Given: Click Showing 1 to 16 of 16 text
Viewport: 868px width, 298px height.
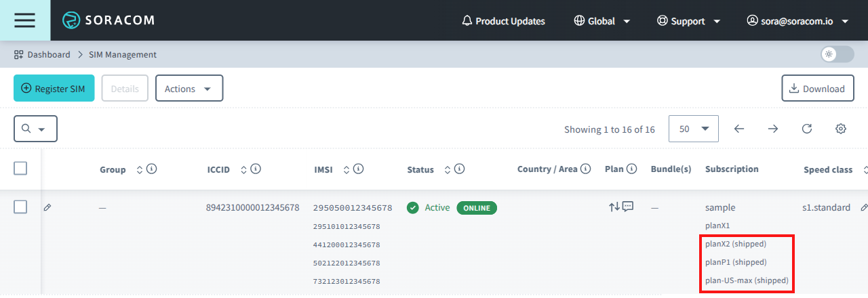Looking at the screenshot, I should click(610, 129).
